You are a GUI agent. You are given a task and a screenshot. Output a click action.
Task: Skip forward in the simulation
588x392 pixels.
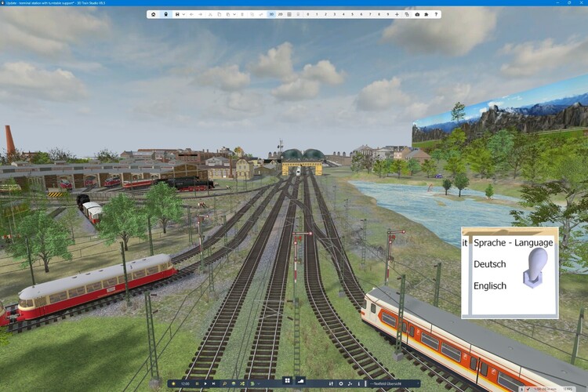coord(214,383)
